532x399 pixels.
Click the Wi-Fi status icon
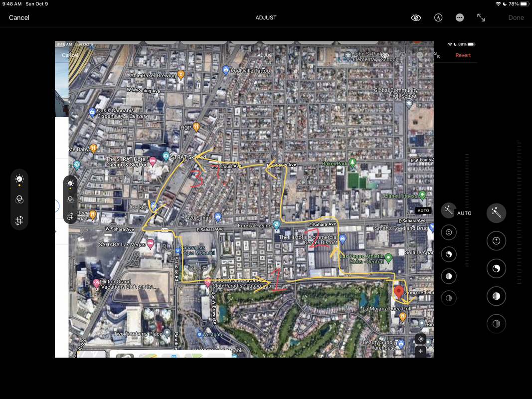click(498, 3)
